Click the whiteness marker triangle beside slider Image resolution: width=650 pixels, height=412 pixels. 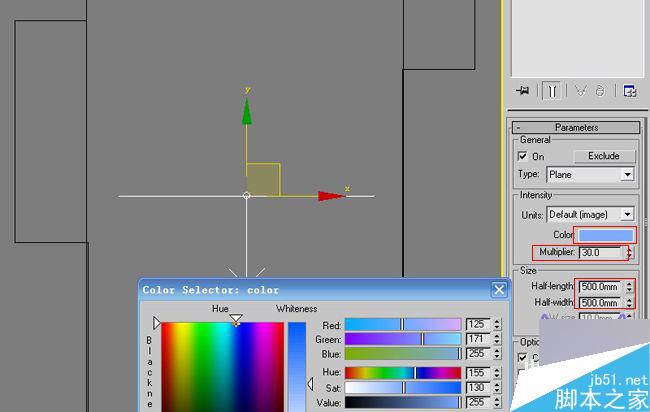click(x=310, y=384)
